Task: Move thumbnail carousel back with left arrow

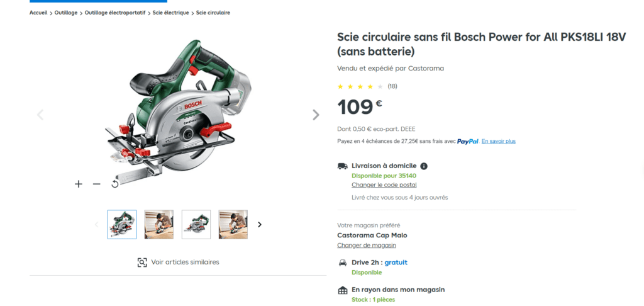Action: [97, 225]
